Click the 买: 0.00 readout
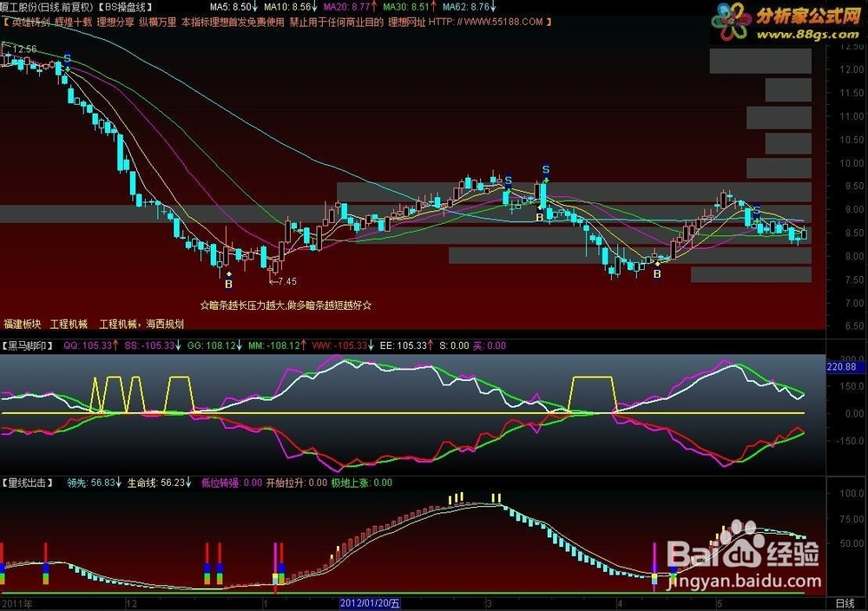This screenshot has height=611, width=868. (x=490, y=346)
